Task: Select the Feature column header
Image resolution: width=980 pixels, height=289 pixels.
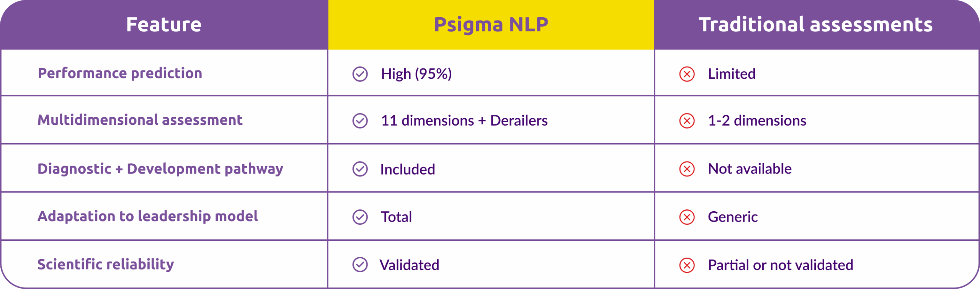Action: click(164, 24)
